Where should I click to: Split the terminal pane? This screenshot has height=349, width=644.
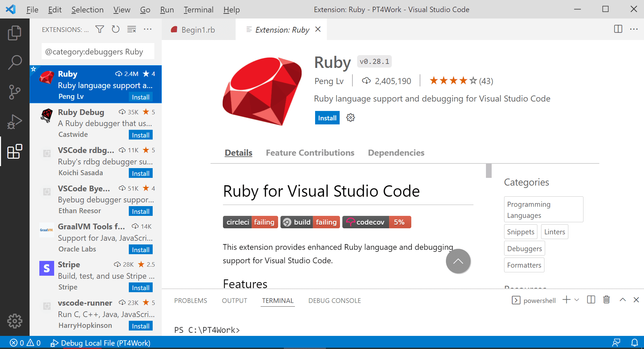(x=591, y=300)
